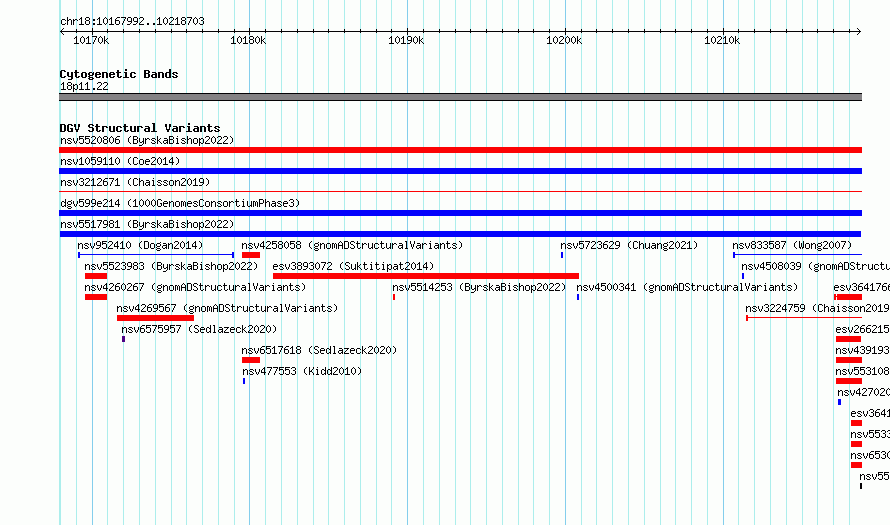Click nsv6575957 (Sedlazeck2020) label

pyautogui.click(x=199, y=329)
